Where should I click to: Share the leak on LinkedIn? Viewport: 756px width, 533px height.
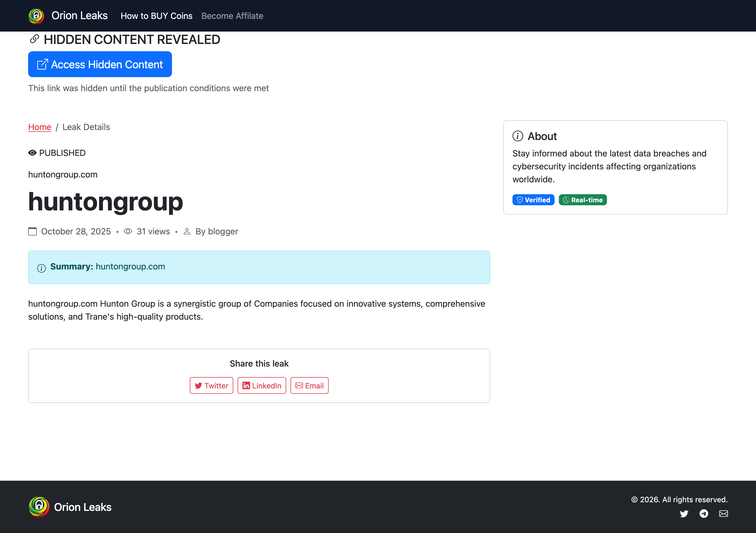point(262,386)
